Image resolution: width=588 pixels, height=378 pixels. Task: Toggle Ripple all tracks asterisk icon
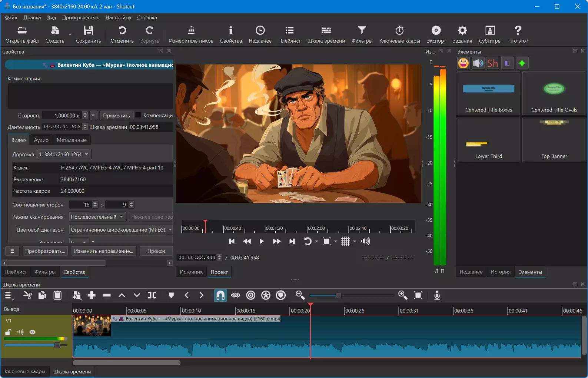pyautogui.click(x=266, y=295)
